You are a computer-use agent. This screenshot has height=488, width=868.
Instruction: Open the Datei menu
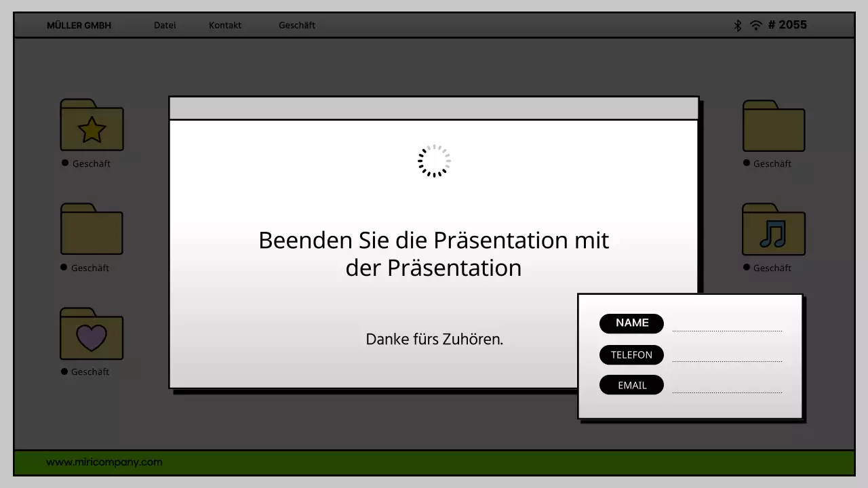tap(165, 25)
